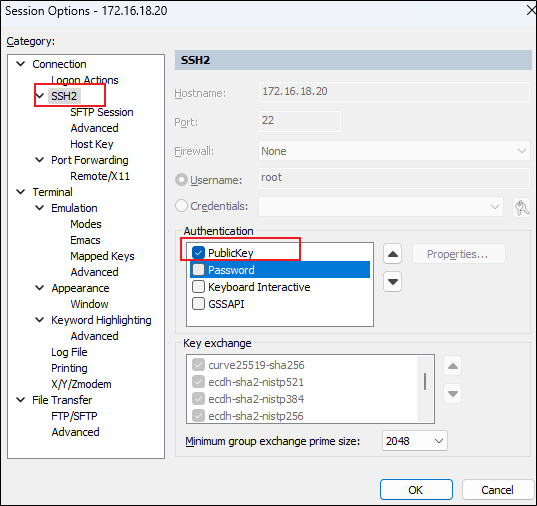The width and height of the screenshot is (537, 506).
Task: Click the Cancel button
Action: coord(497,490)
